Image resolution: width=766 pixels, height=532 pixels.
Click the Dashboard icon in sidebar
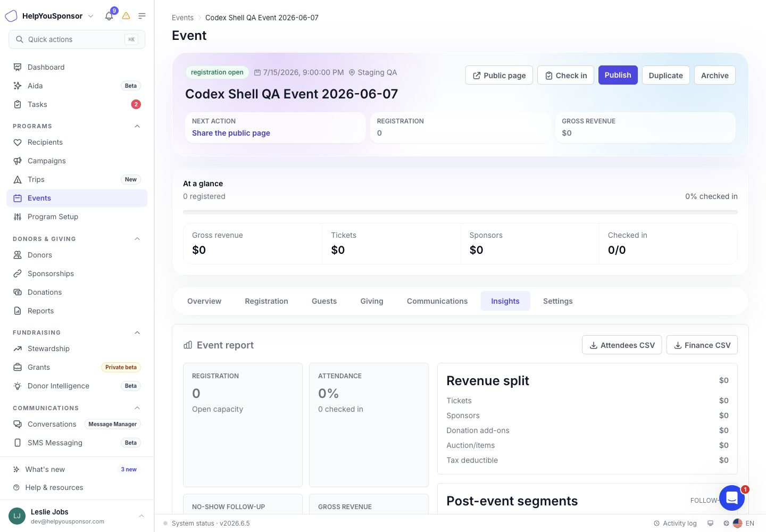[18, 67]
